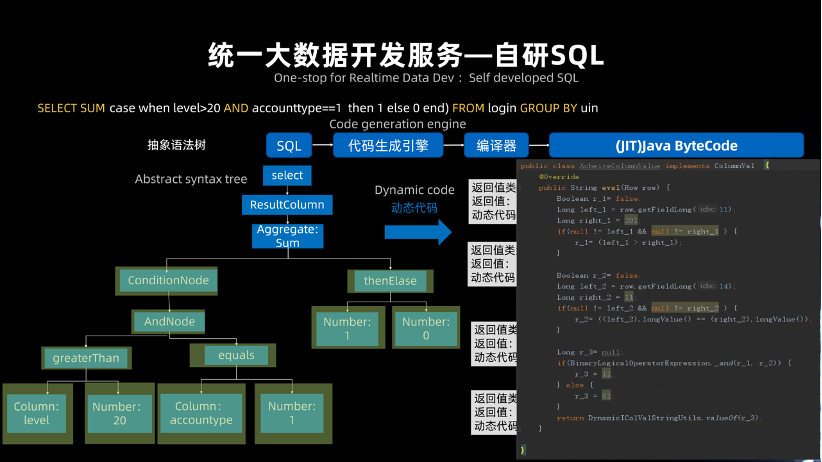
Task: Click the 编译器 pipeline box
Action: 496,145
